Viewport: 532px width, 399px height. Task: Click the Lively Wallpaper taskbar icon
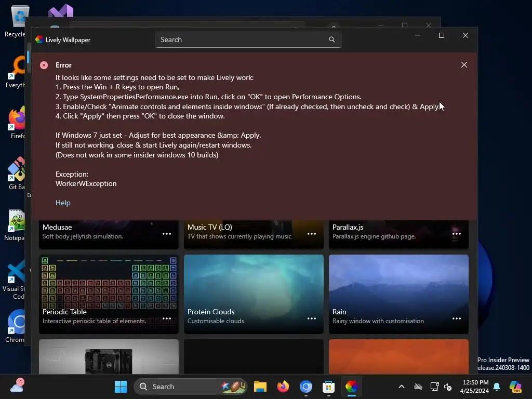click(351, 387)
